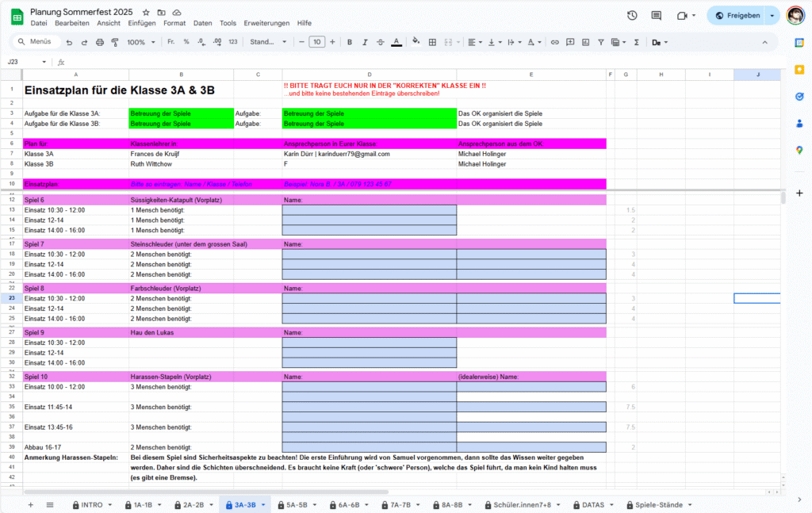Open the comments panel icon

click(x=657, y=15)
